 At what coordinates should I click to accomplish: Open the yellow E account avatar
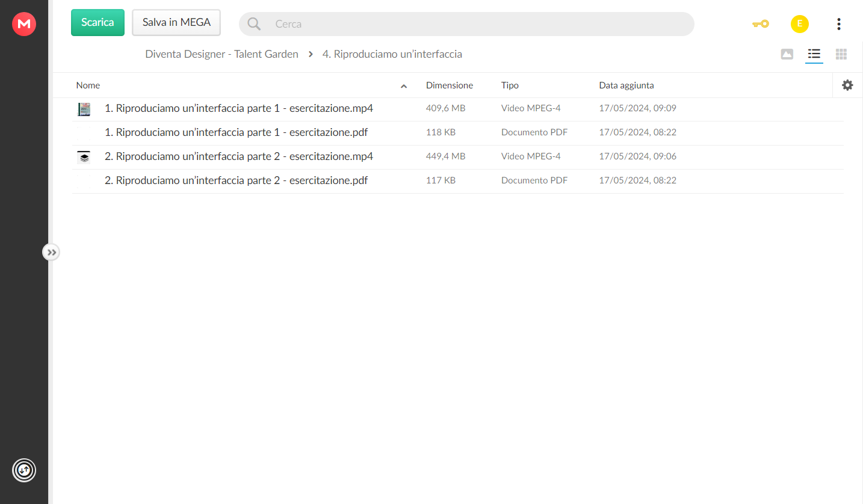[x=800, y=24]
